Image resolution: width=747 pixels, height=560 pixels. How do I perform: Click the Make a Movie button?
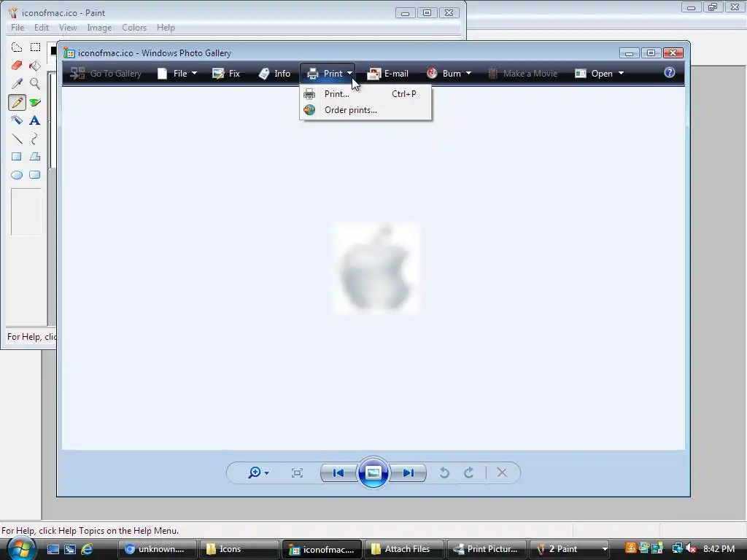click(522, 74)
